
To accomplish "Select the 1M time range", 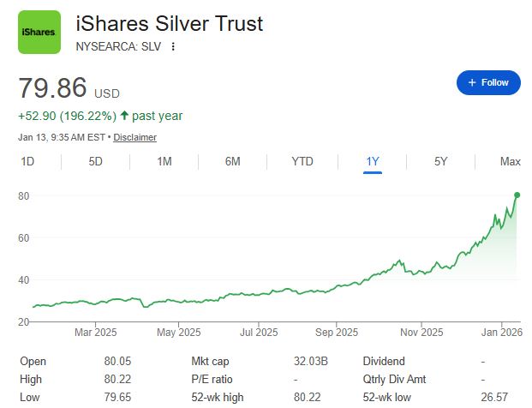I will pos(164,161).
